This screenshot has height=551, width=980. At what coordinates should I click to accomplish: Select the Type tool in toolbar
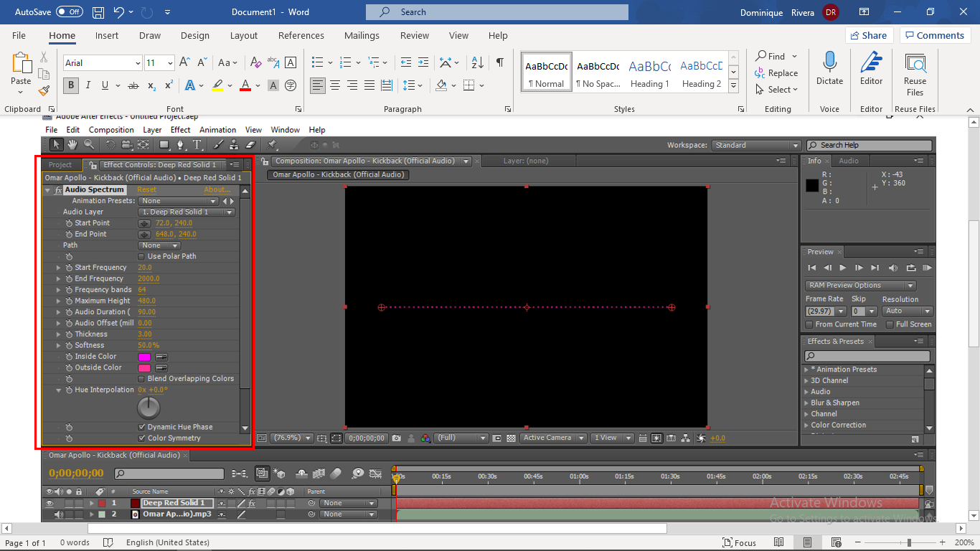(x=197, y=145)
